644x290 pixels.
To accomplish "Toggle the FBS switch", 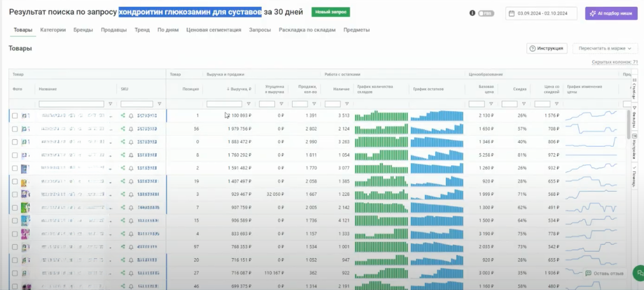I will point(486,13).
